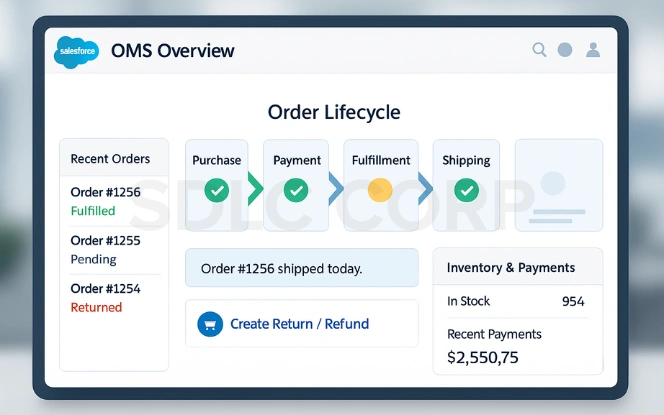Click the customer profile placeholder card
This screenshot has width=664, height=415.
558,186
